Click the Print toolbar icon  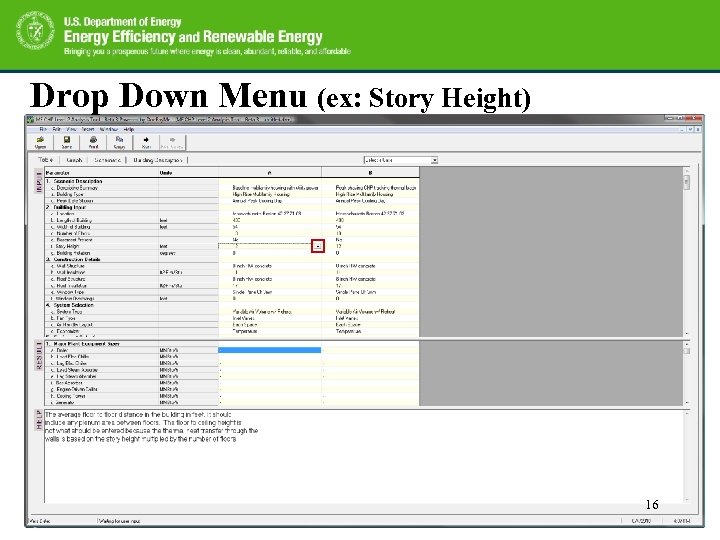(x=93, y=142)
